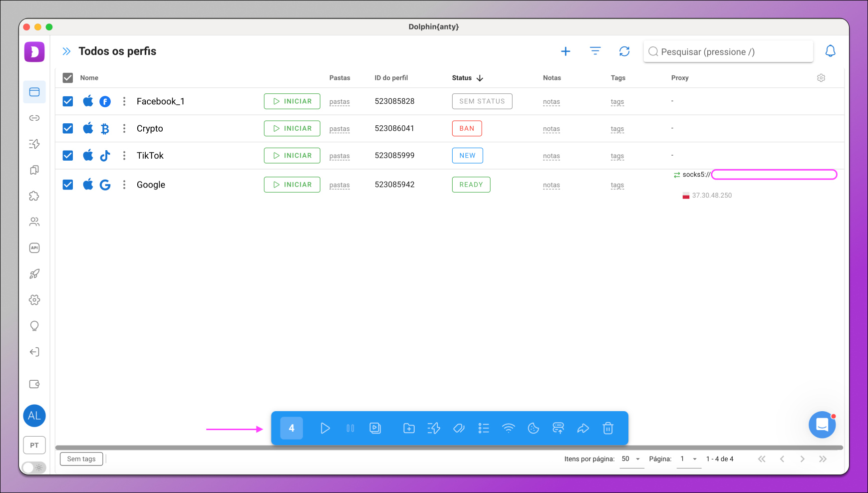Screen dimensions: 868x493
Task: Click the horizontal table scrollbar
Action: coord(449,448)
